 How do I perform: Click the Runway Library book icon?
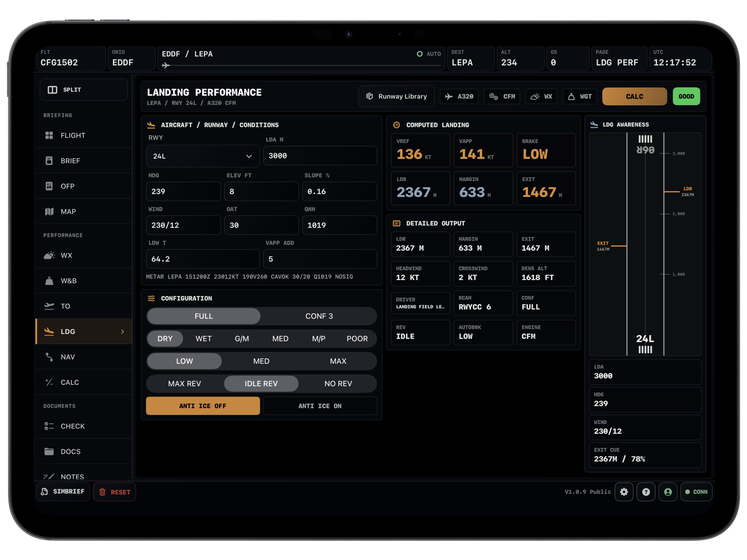(369, 97)
